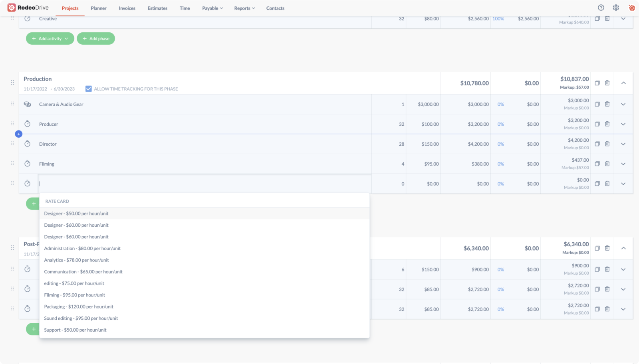Open the Reports dropdown menu
The width and height of the screenshot is (639, 364).
(244, 8)
